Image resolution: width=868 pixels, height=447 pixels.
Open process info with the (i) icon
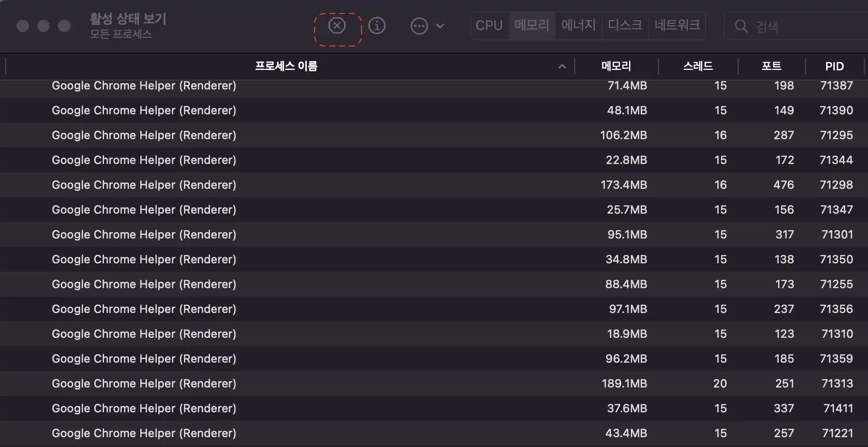(x=377, y=26)
